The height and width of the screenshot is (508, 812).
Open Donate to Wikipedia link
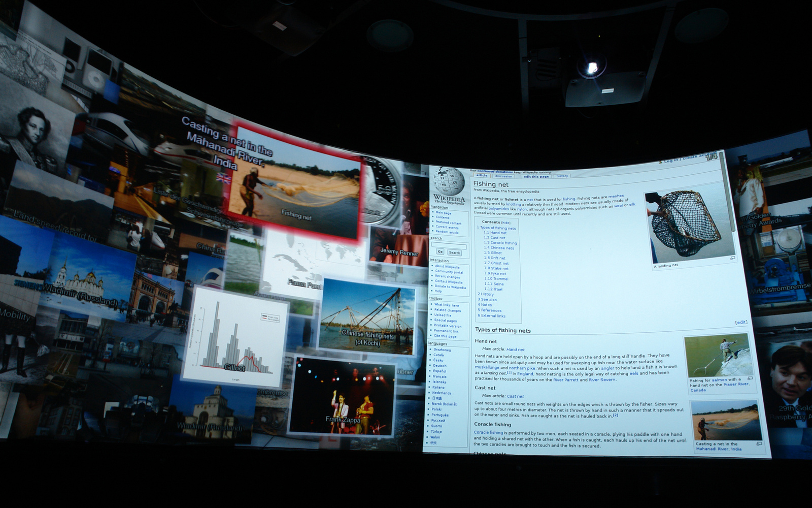(450, 287)
